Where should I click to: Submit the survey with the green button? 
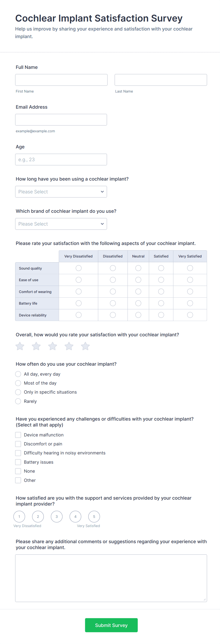tap(111, 625)
